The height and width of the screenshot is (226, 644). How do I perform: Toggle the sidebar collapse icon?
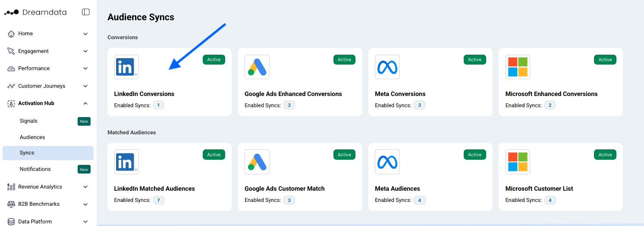[x=86, y=12]
